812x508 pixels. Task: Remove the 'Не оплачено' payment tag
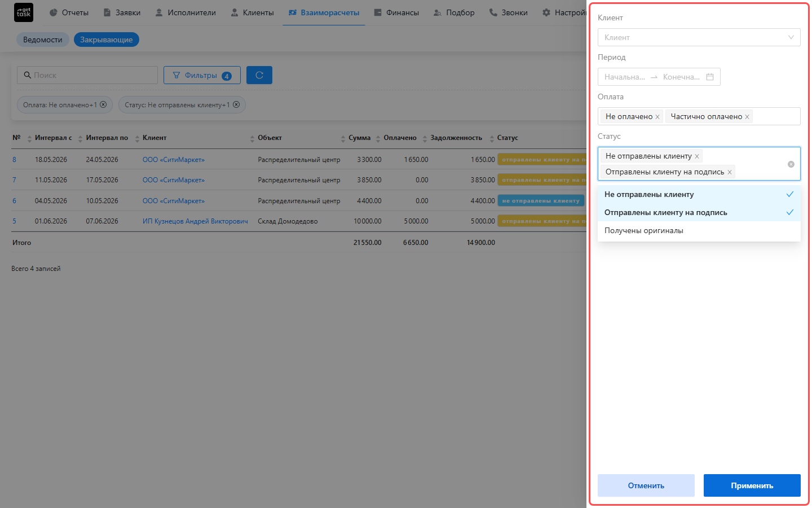point(657,117)
